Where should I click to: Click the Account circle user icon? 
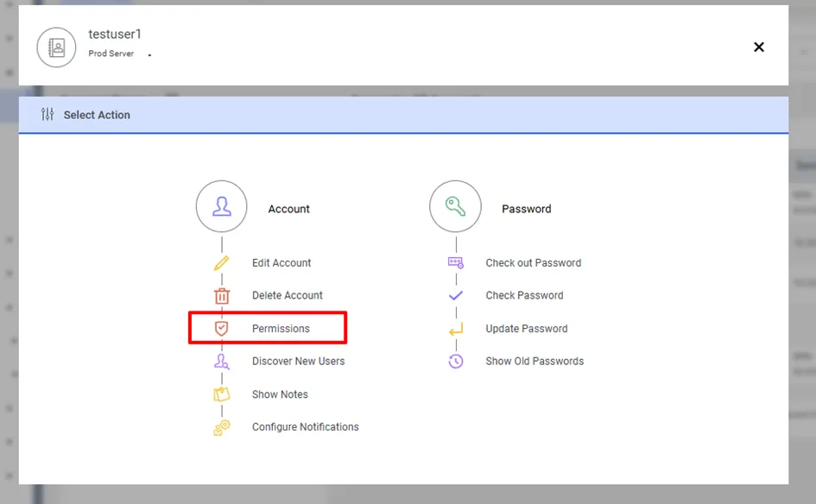[x=222, y=206]
